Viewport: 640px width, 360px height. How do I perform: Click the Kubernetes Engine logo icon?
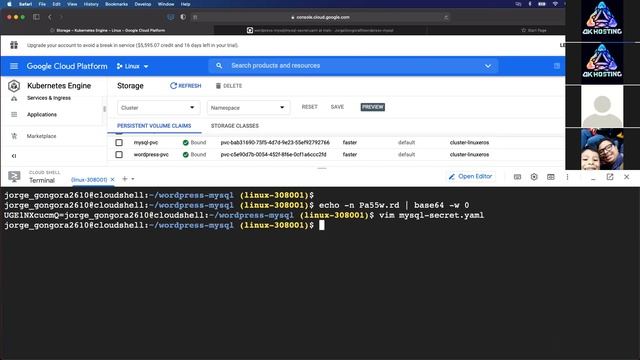point(14,86)
